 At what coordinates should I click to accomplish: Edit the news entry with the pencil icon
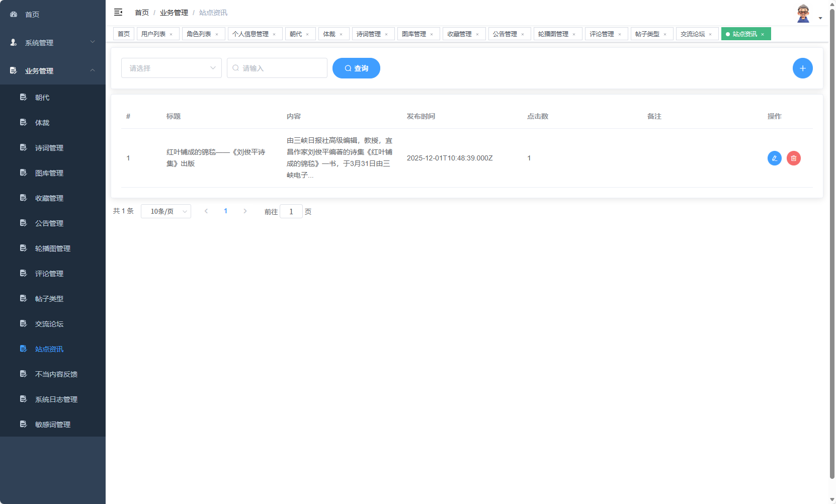point(774,158)
